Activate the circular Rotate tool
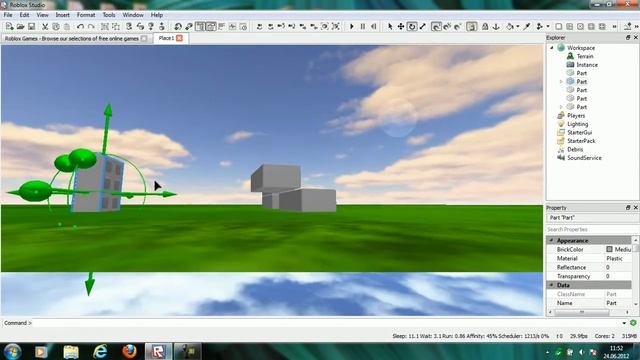This screenshot has height=360, width=640. (412, 27)
